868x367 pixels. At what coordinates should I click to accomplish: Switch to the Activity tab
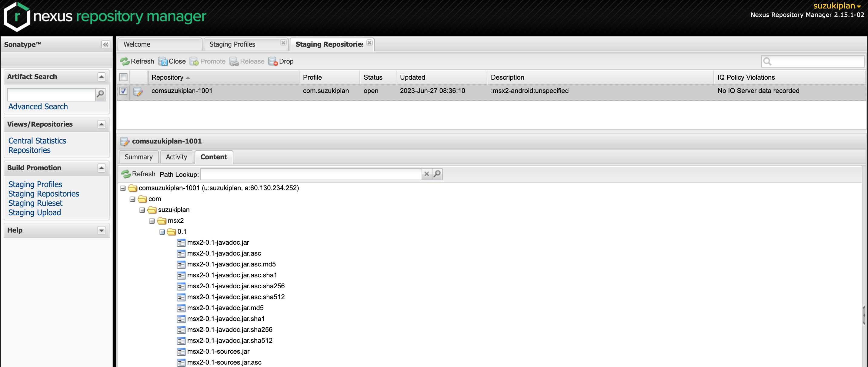(176, 157)
